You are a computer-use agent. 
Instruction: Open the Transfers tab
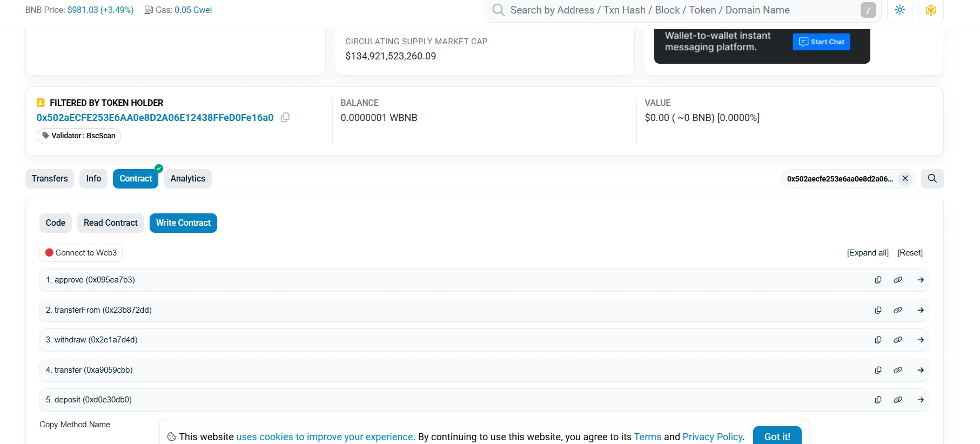point(50,179)
